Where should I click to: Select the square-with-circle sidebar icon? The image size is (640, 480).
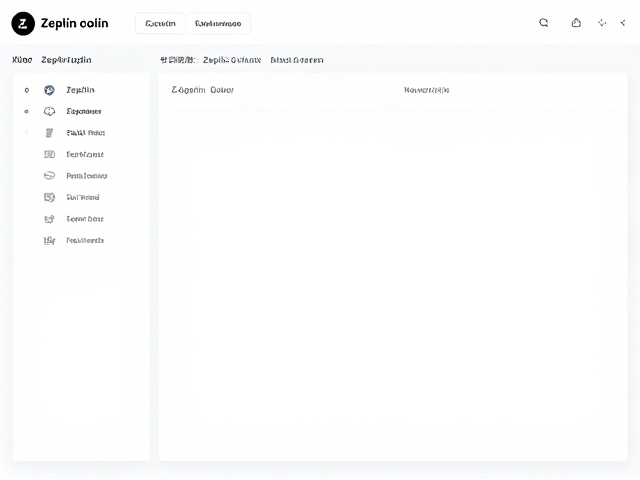point(49,198)
